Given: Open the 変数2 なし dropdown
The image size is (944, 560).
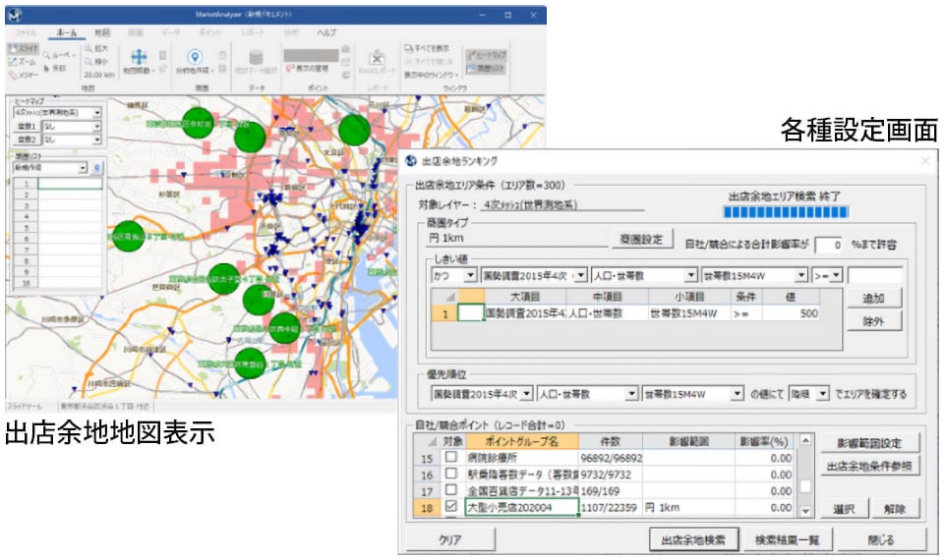Looking at the screenshot, I should coord(97,140).
